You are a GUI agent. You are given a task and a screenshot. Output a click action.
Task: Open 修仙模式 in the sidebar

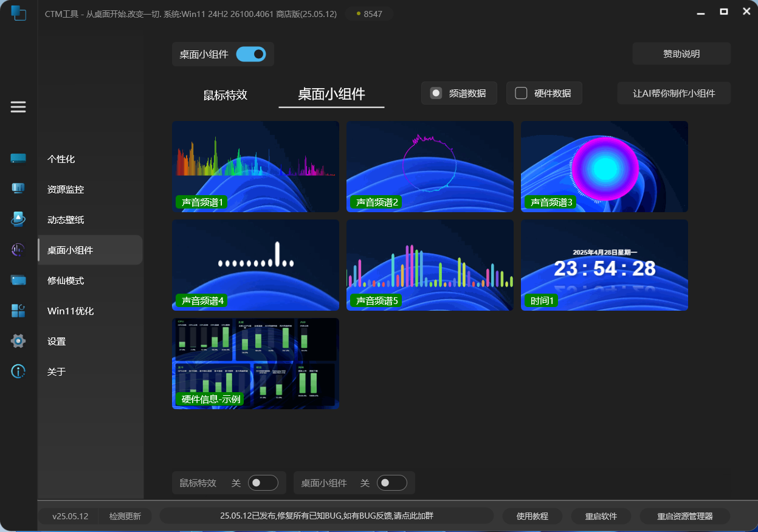[90, 280]
